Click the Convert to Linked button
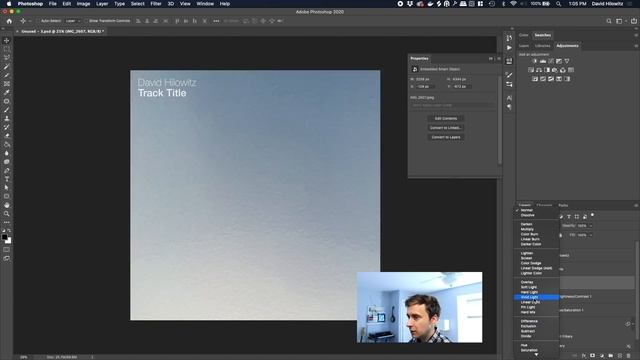The image size is (640, 360). [x=446, y=128]
